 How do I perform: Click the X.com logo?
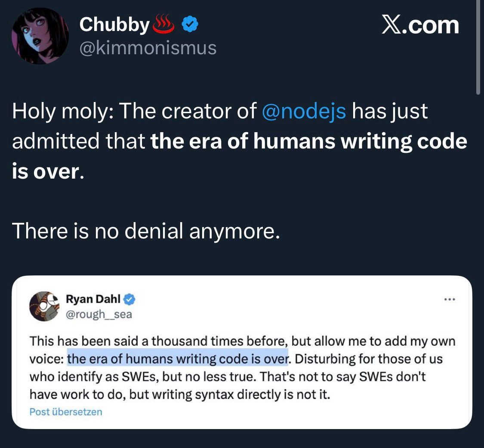click(x=420, y=25)
